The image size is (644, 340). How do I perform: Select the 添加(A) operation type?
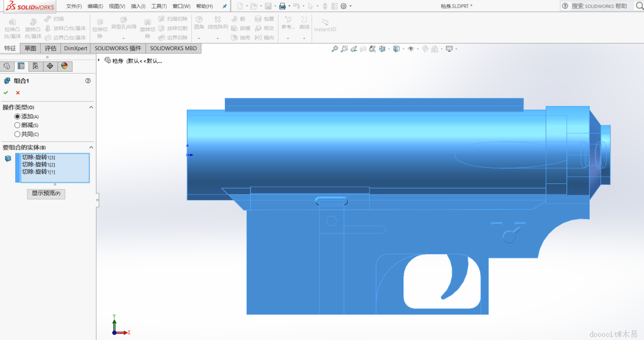point(17,116)
